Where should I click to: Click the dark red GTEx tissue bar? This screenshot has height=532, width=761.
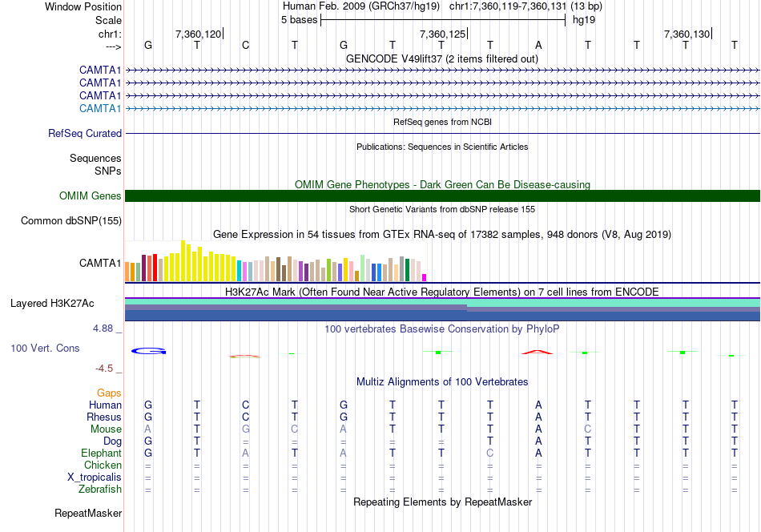144,268
